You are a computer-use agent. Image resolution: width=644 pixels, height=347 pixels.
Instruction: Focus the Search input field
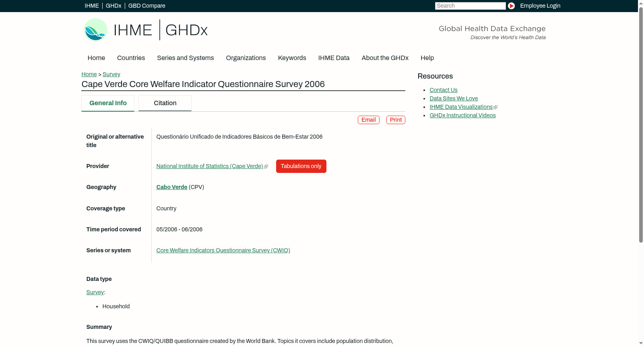470,6
